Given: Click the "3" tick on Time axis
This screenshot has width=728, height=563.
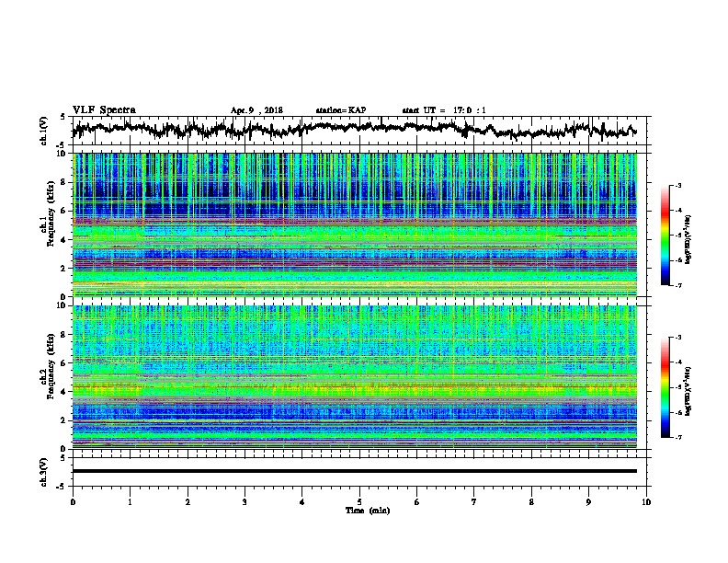Looking at the screenshot, I should point(245,502).
